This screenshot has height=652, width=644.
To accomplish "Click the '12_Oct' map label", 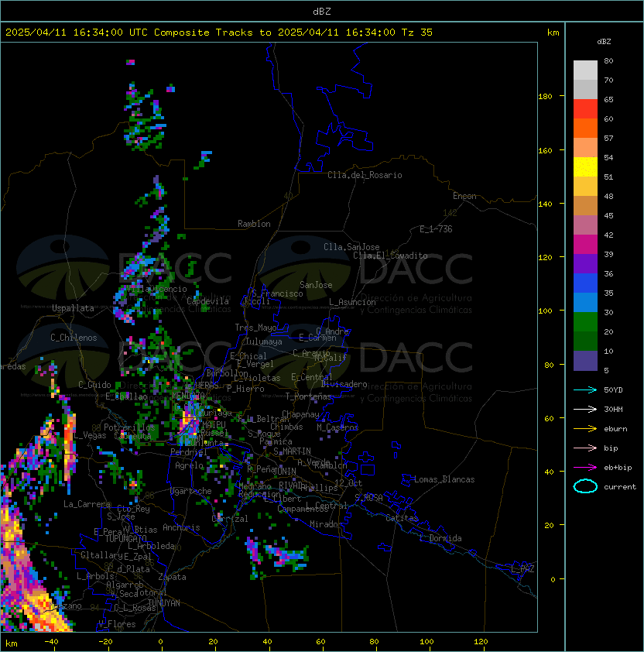I will pyautogui.click(x=348, y=483).
